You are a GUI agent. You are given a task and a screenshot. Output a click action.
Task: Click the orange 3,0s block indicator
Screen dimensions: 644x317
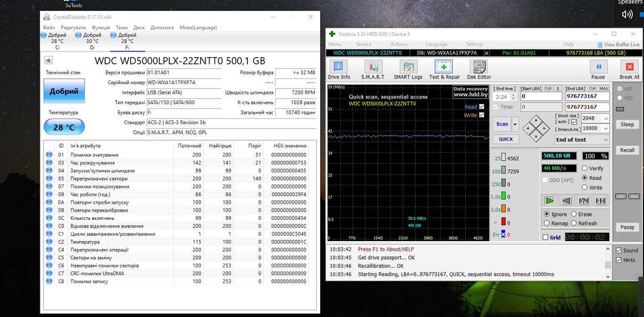click(504, 210)
